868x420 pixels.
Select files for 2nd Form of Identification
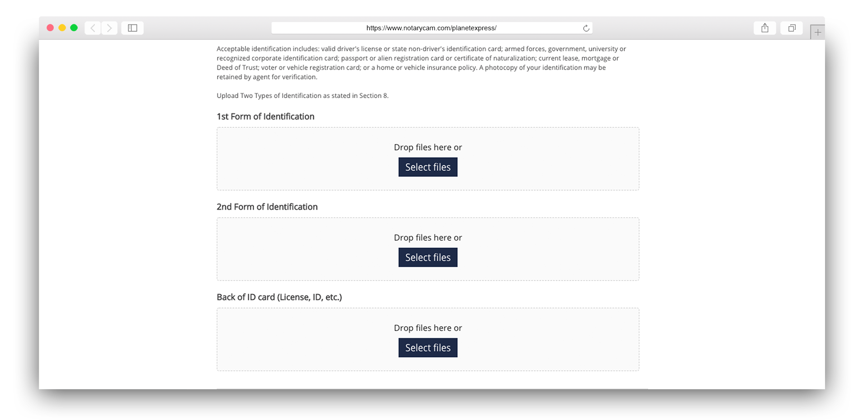point(428,258)
